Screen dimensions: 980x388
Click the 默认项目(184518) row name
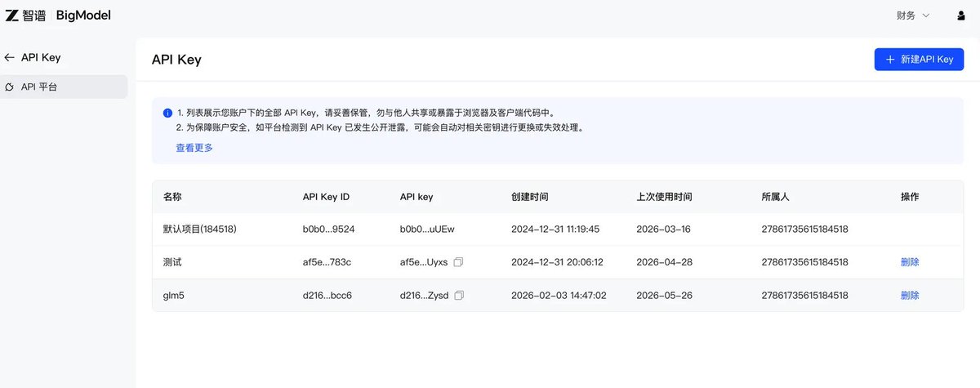click(200, 230)
